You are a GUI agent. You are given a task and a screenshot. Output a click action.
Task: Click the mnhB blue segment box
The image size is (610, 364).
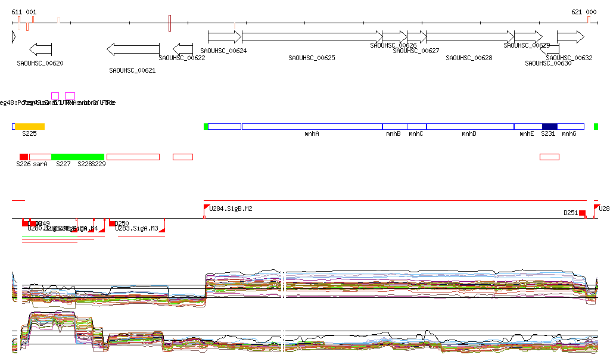point(395,126)
